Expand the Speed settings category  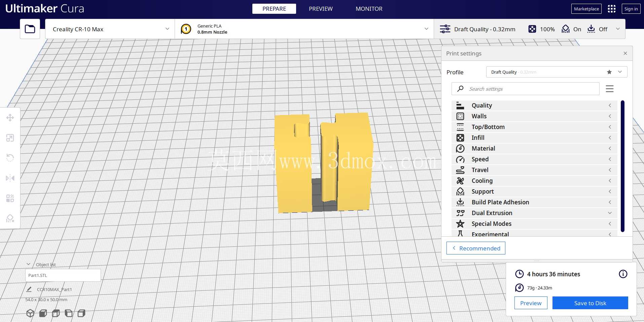click(x=534, y=159)
